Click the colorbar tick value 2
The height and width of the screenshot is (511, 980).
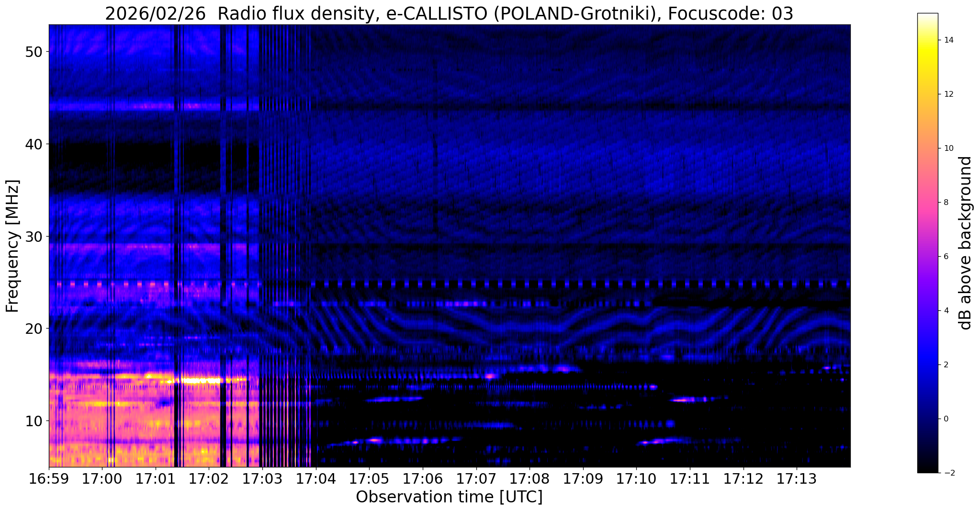(946, 365)
